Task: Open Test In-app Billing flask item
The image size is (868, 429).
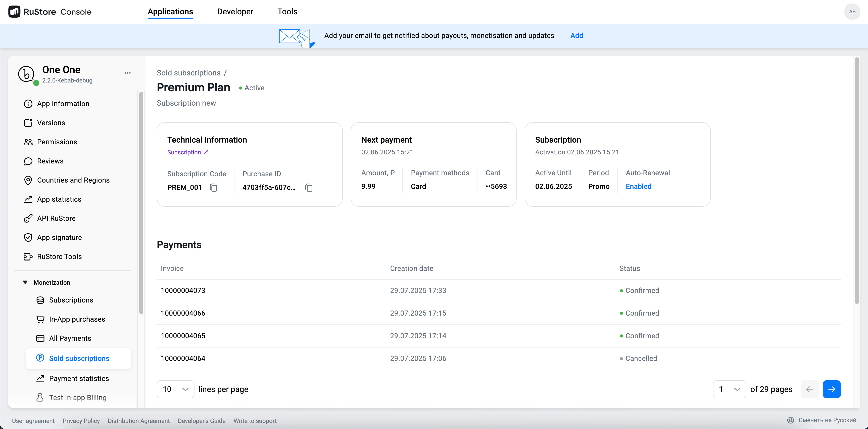Action: click(x=77, y=398)
